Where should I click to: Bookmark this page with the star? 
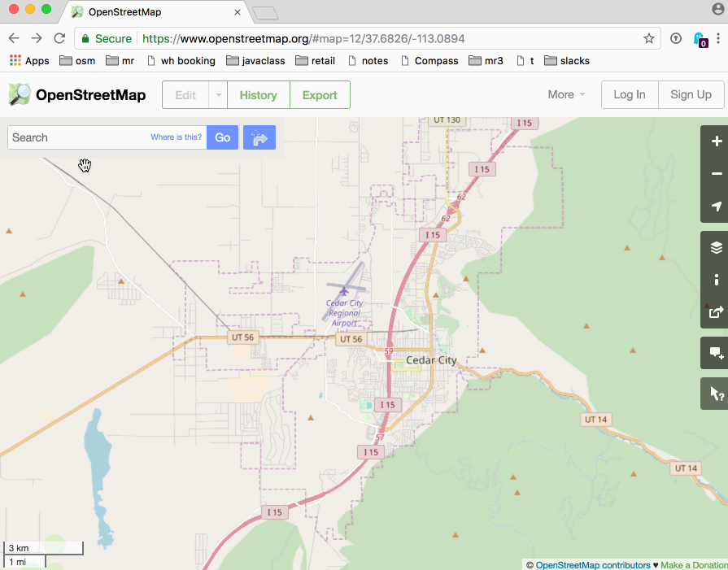tap(649, 38)
